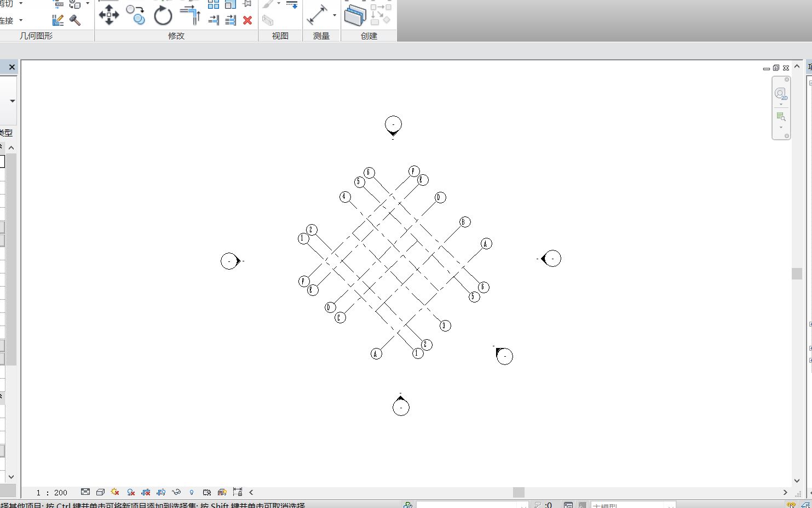This screenshot has width=812, height=508.
Task: Toggle Show Crop Region icon
Action: pos(161,492)
